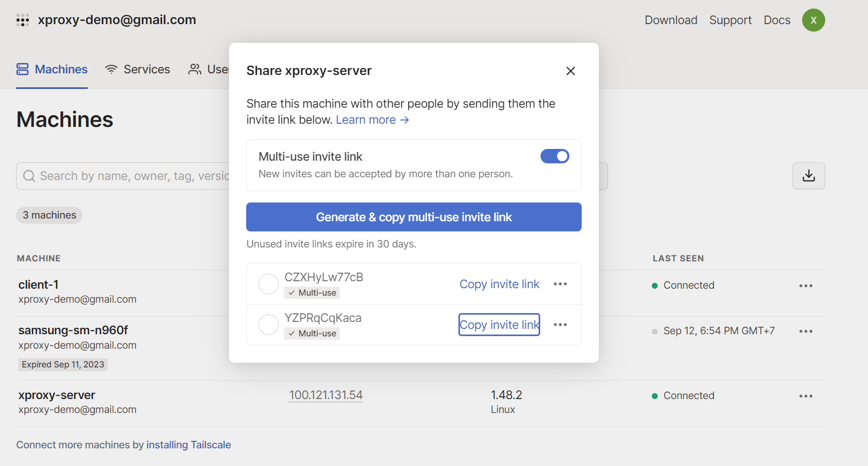Open the samsung-sm-n960f machine options menu

(806, 331)
